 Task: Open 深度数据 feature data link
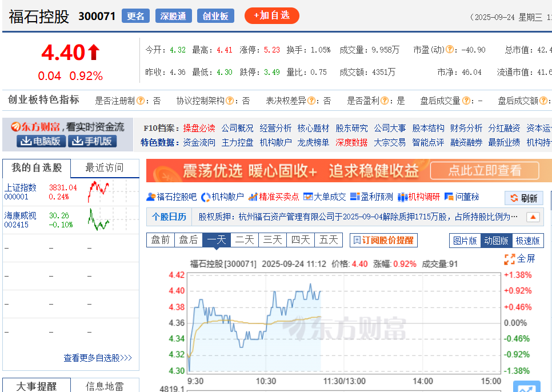point(351,142)
